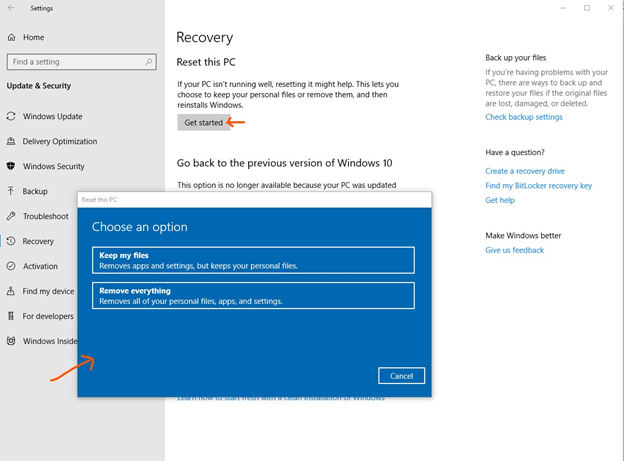Open the Activation settings page

pyautogui.click(x=40, y=266)
